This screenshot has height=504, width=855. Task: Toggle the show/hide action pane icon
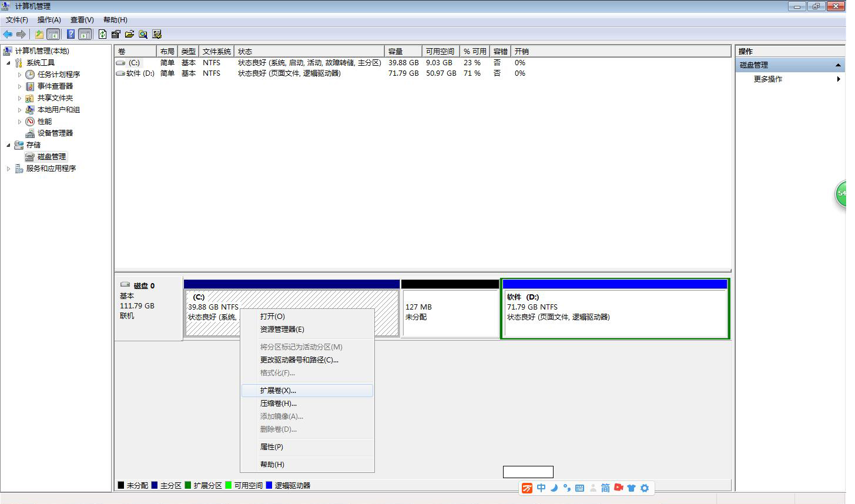pos(85,34)
